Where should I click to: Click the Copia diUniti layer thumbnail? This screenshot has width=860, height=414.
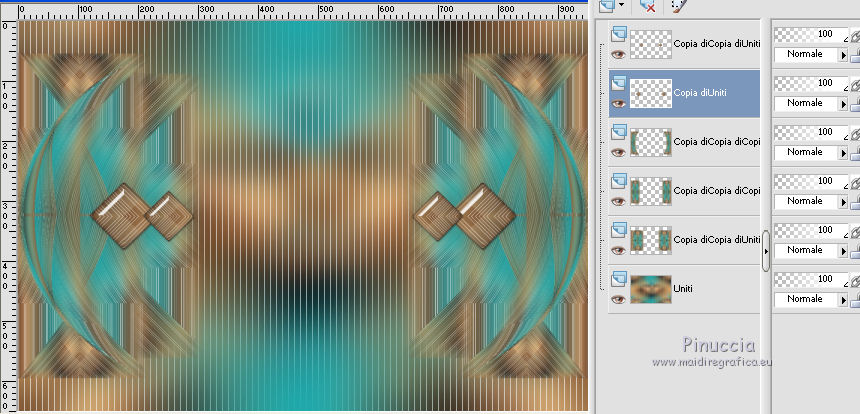[651, 93]
